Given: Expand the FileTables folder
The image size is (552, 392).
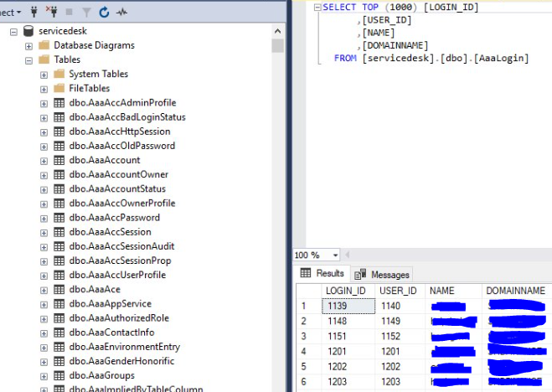Looking at the screenshot, I should point(44,90).
